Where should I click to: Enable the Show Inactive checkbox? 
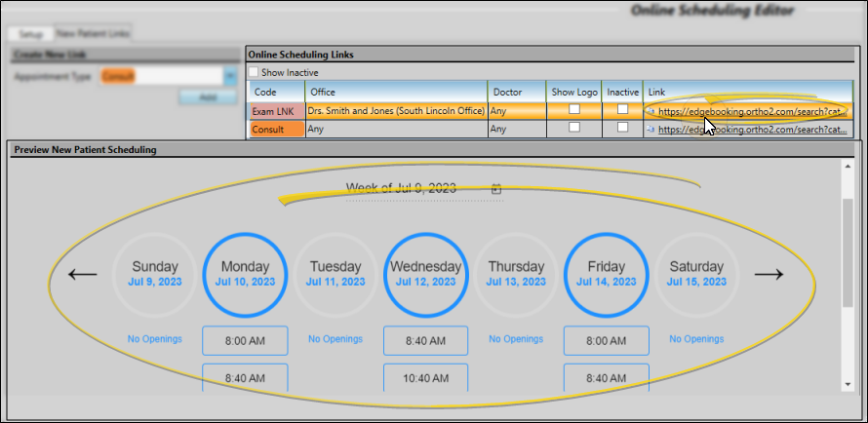click(x=255, y=72)
